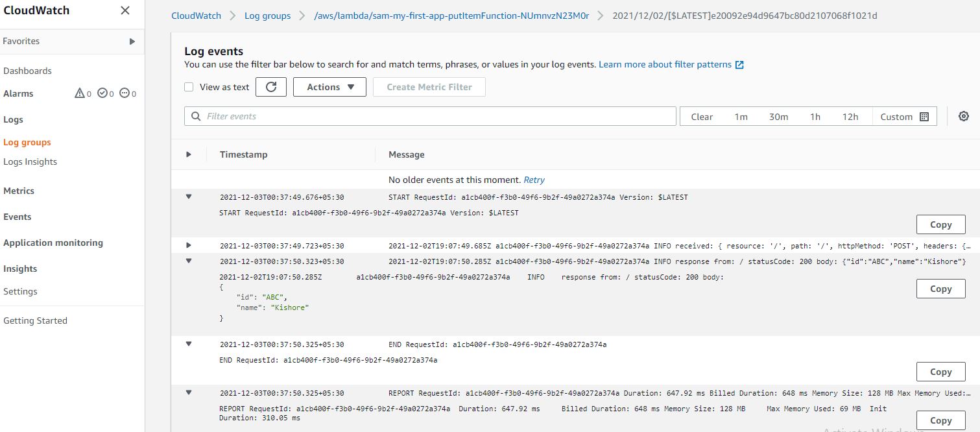Click the insufficient data alarm icon
This screenshot has height=432, width=980.
pos(125,93)
